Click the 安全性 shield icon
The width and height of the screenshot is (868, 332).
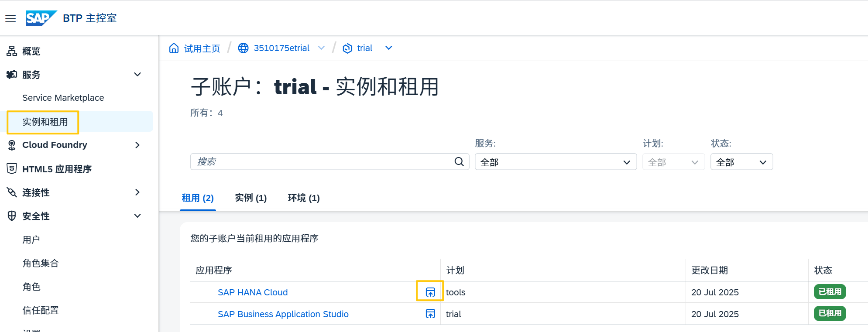click(12, 216)
